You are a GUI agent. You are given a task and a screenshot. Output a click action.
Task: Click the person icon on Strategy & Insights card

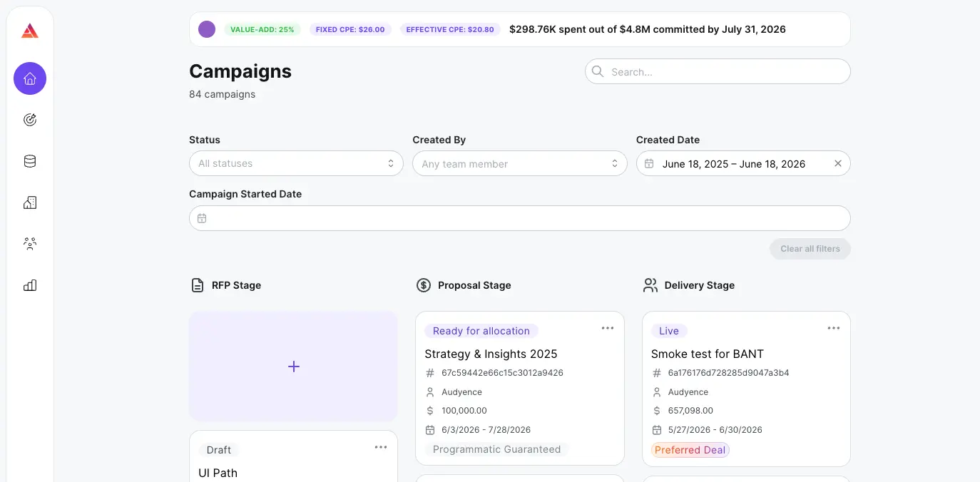pos(430,392)
